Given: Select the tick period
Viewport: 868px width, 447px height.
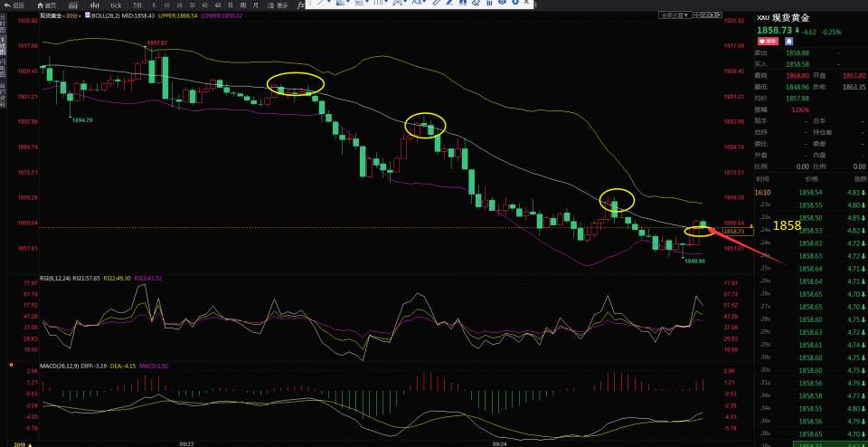Looking at the screenshot, I should click(116, 5).
